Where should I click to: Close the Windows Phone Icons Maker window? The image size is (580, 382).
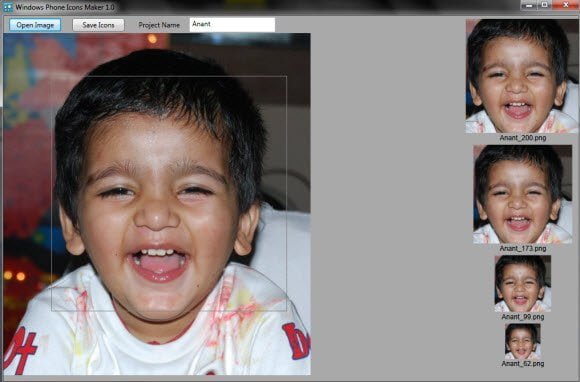click(x=566, y=5)
